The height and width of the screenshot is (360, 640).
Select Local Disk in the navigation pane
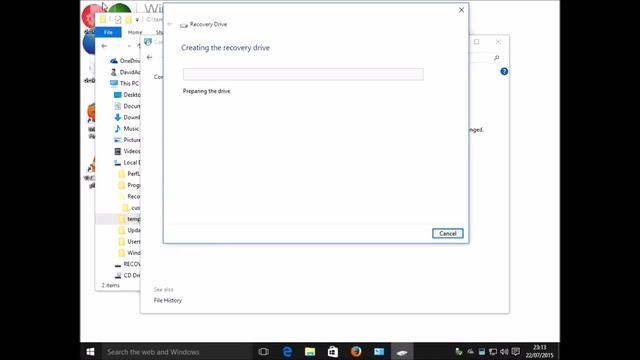pos(127,162)
